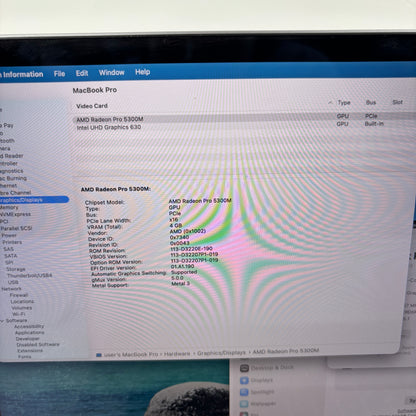
Task: Sort by the Bus column header
Action: click(x=371, y=102)
